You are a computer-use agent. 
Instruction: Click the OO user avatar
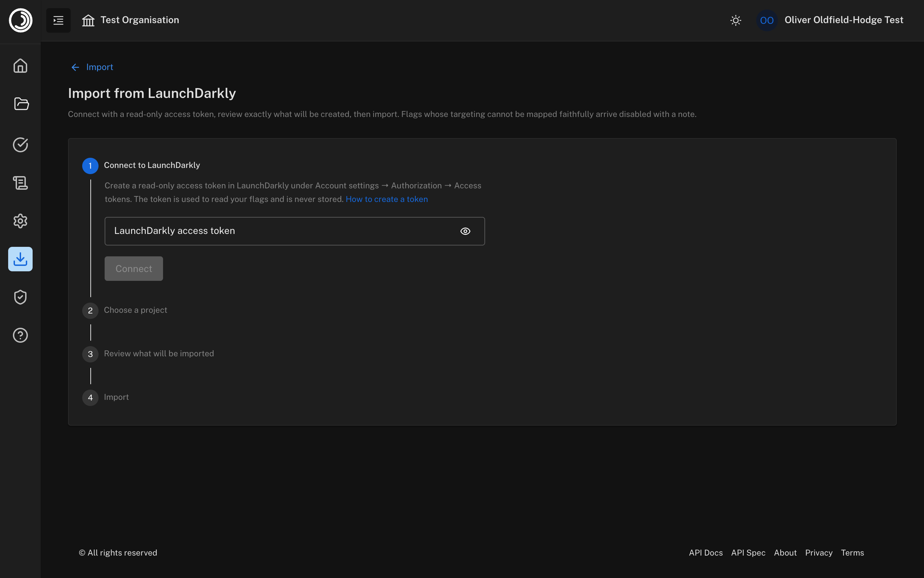pyautogui.click(x=767, y=20)
